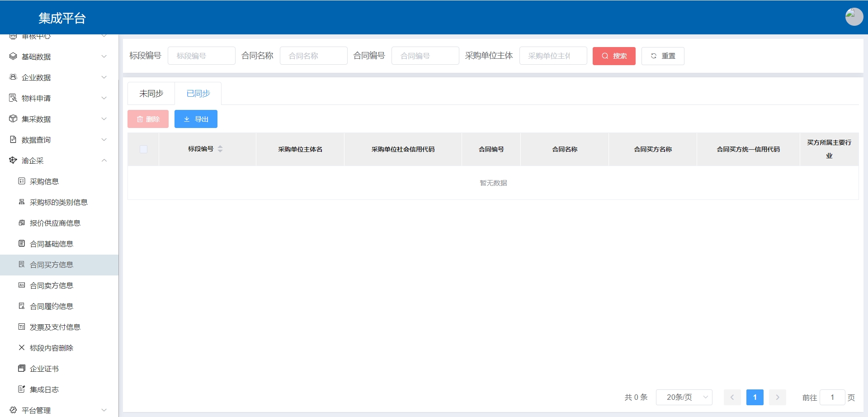
Task: Click the 采购标的类别信息 menu icon
Action: 21,202
